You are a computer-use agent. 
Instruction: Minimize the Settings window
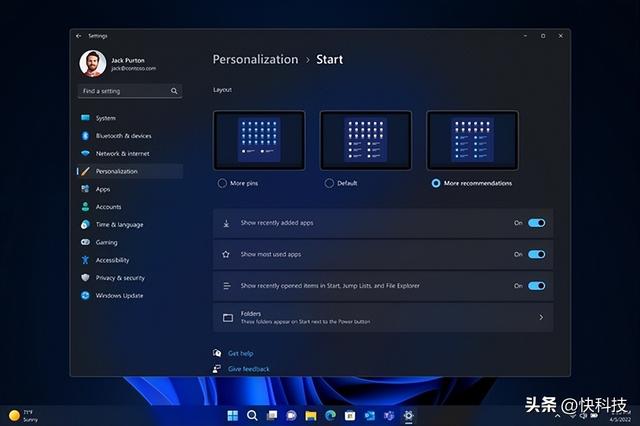click(525, 36)
